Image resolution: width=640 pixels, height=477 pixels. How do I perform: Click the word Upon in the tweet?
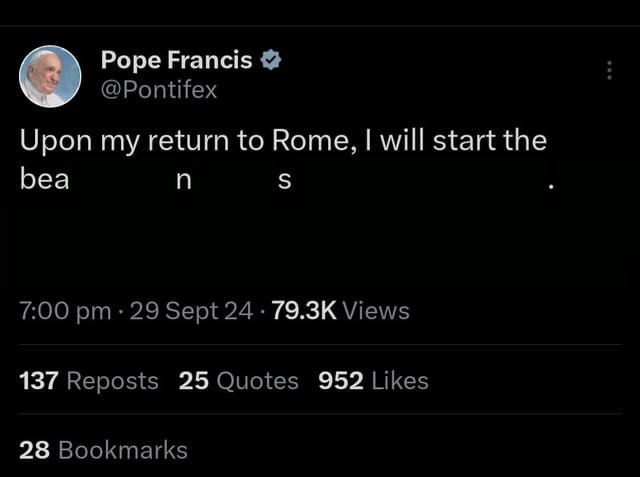[x=56, y=141]
